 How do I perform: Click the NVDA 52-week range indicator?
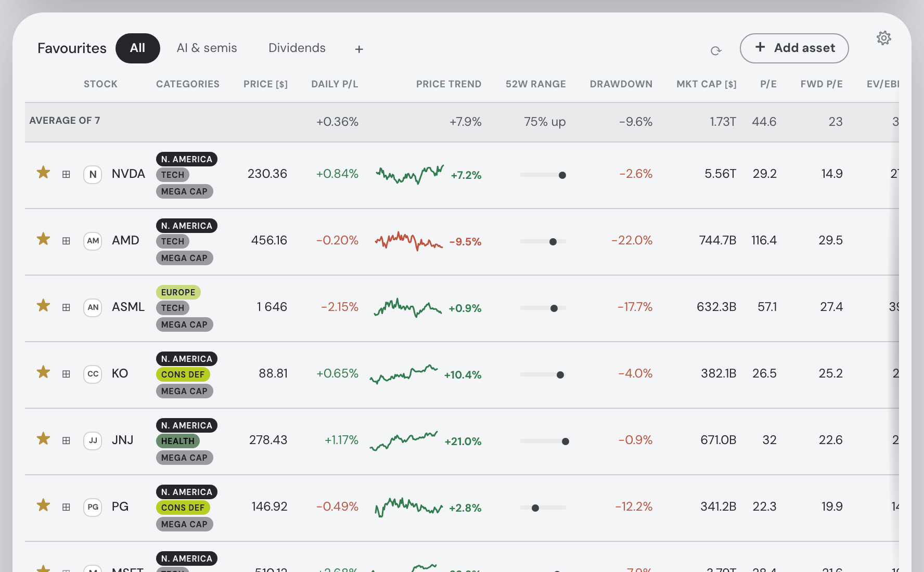pyautogui.click(x=543, y=175)
